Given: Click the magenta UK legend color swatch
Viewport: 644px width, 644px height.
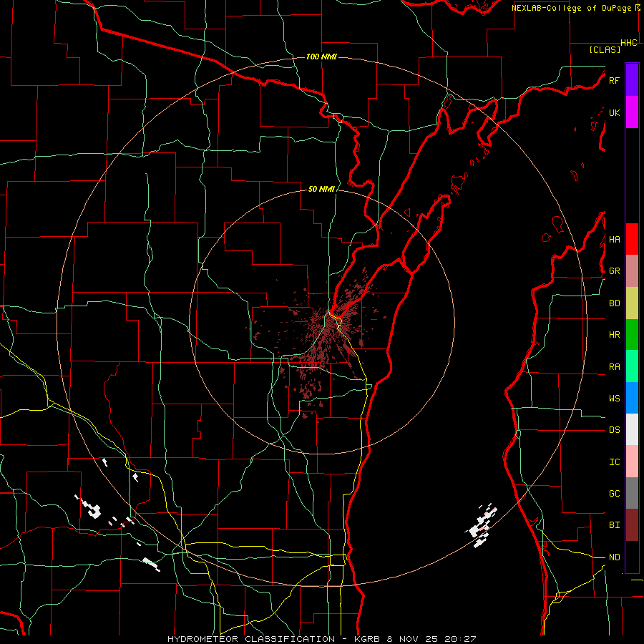Looking at the screenshot, I should coord(632,112).
